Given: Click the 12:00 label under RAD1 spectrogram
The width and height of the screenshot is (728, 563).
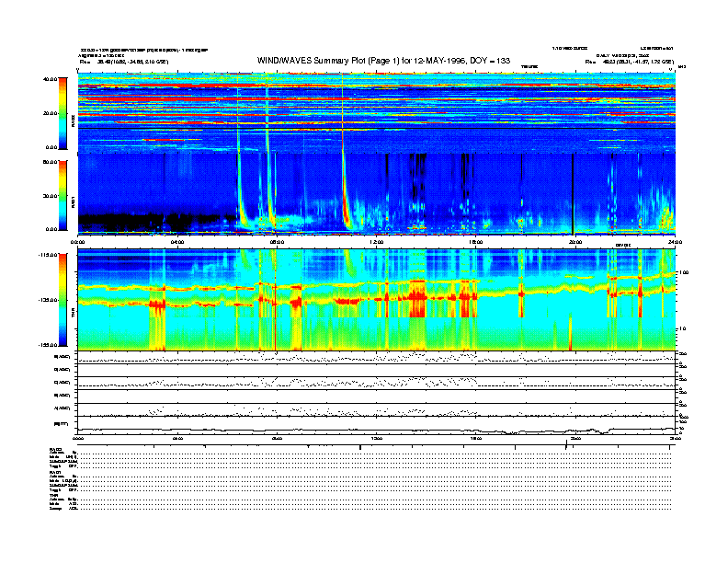Looking at the screenshot, I should pyautogui.click(x=376, y=242).
